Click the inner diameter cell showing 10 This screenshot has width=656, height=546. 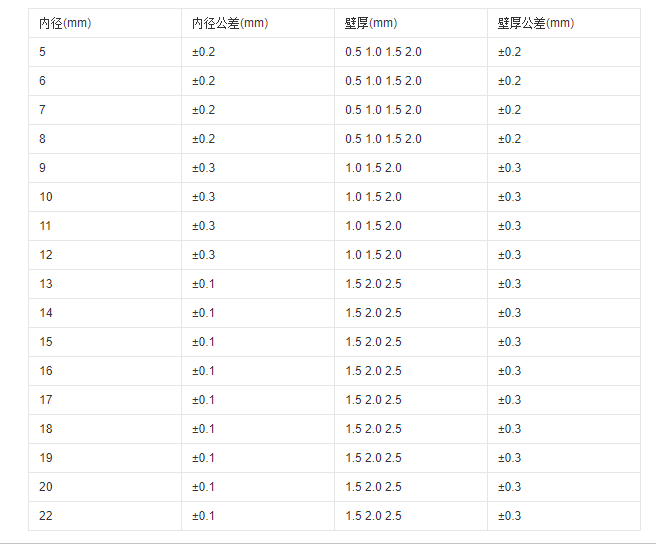pyautogui.click(x=46, y=197)
